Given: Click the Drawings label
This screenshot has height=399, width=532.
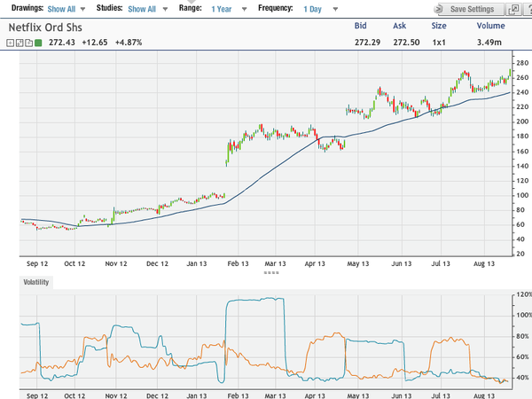Looking at the screenshot, I should point(27,8).
